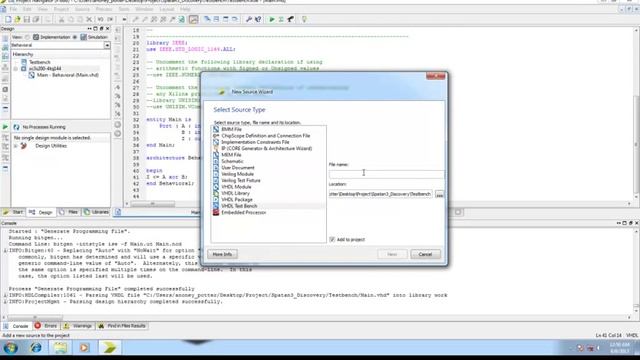Select VHDL Package in source list

tap(237, 200)
